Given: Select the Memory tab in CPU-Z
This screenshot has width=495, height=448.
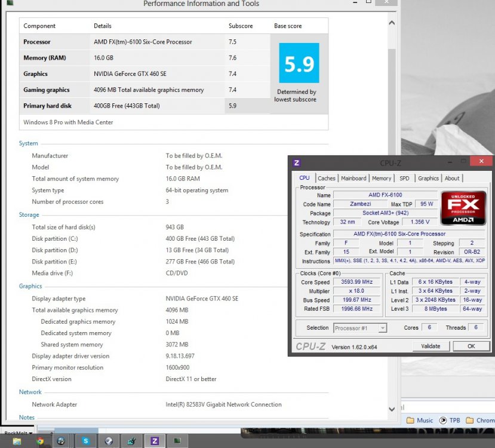Looking at the screenshot, I should [382, 179].
